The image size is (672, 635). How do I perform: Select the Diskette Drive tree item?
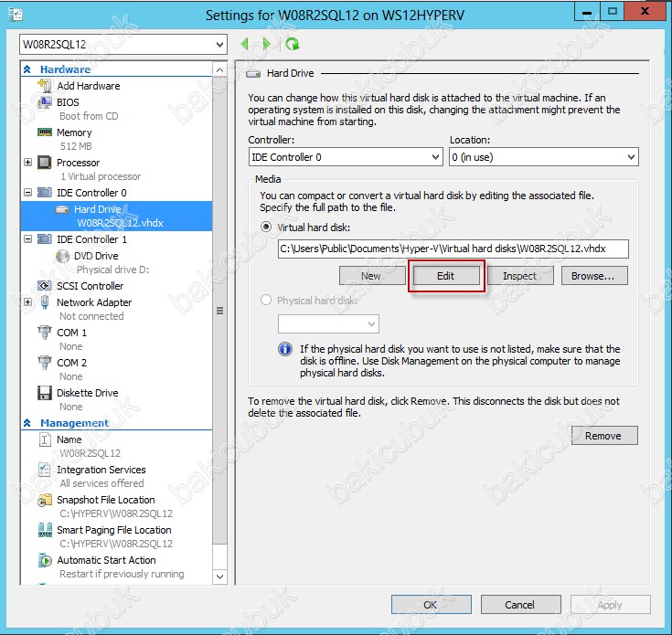tap(88, 393)
